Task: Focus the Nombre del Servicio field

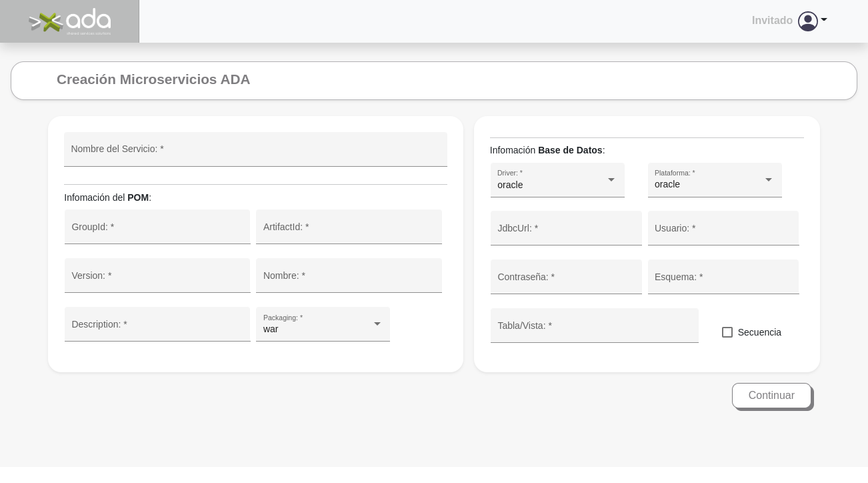Action: coord(255,149)
